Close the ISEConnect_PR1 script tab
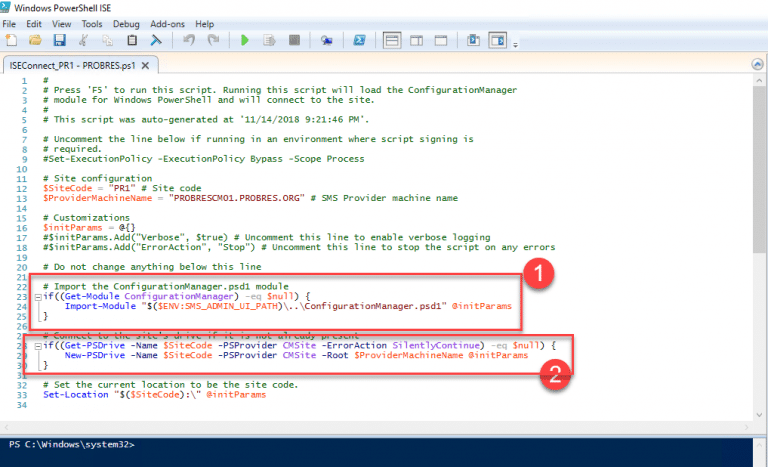 [144, 65]
